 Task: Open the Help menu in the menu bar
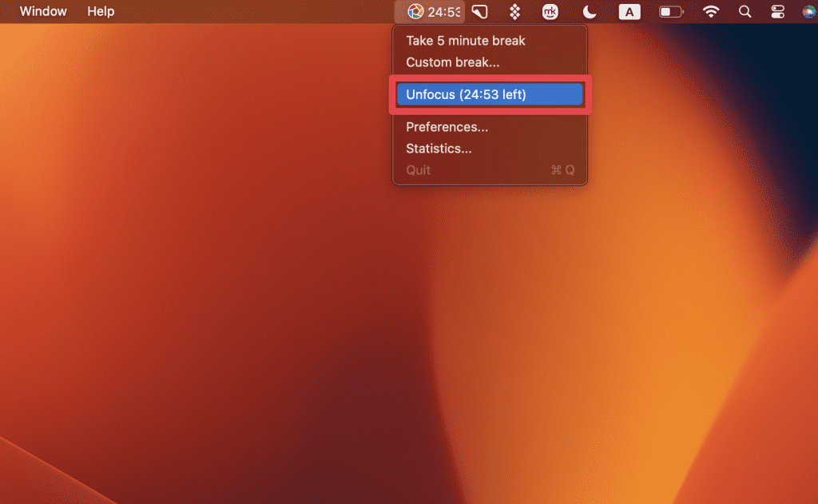[101, 11]
